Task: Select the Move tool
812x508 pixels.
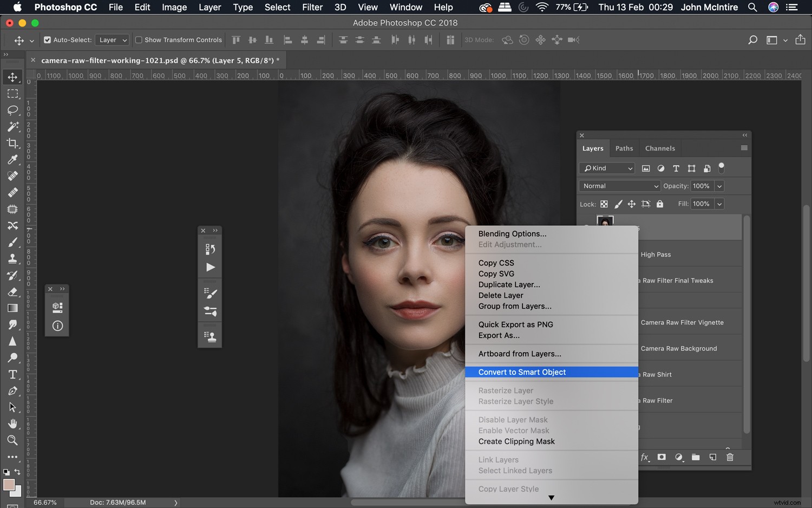Action: tap(13, 77)
